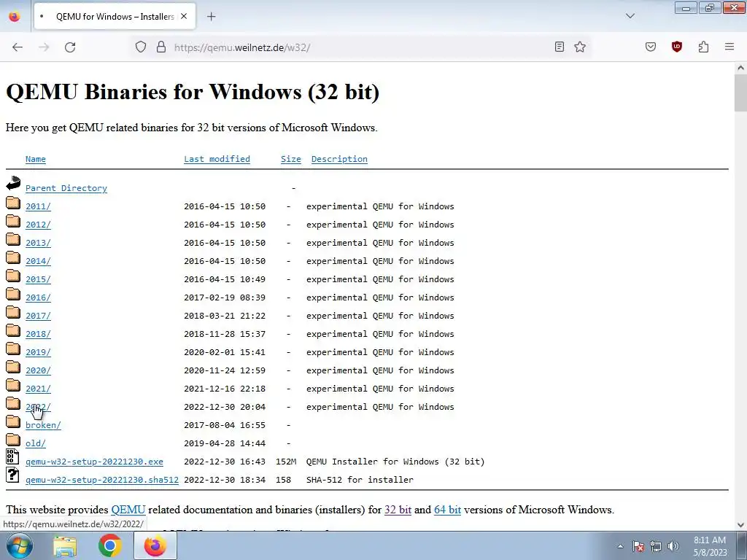
Task: Click the Parent Directory back-arrow icon
Action: point(13,183)
